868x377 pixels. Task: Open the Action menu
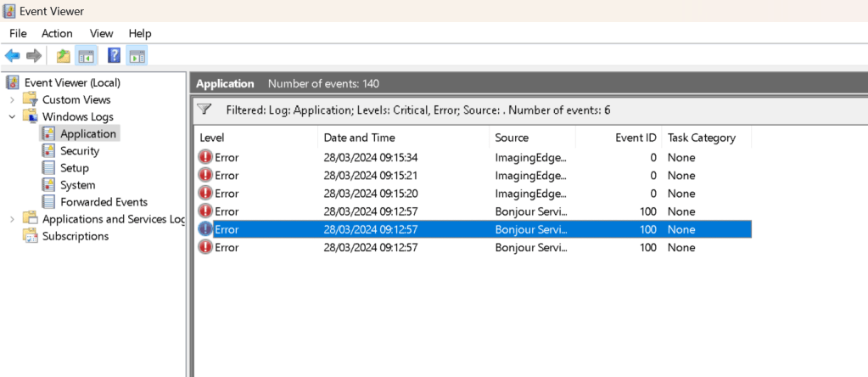(57, 34)
